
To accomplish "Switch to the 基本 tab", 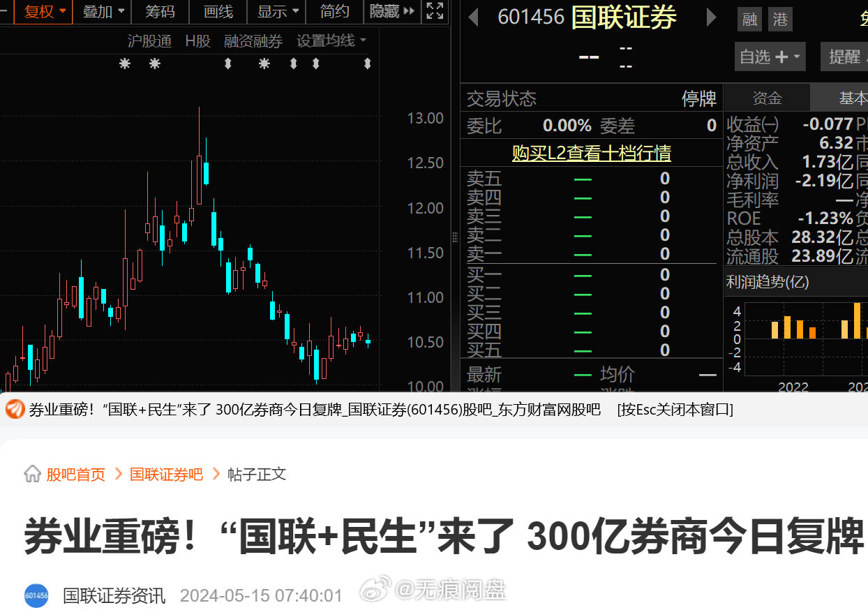I will 839,98.
